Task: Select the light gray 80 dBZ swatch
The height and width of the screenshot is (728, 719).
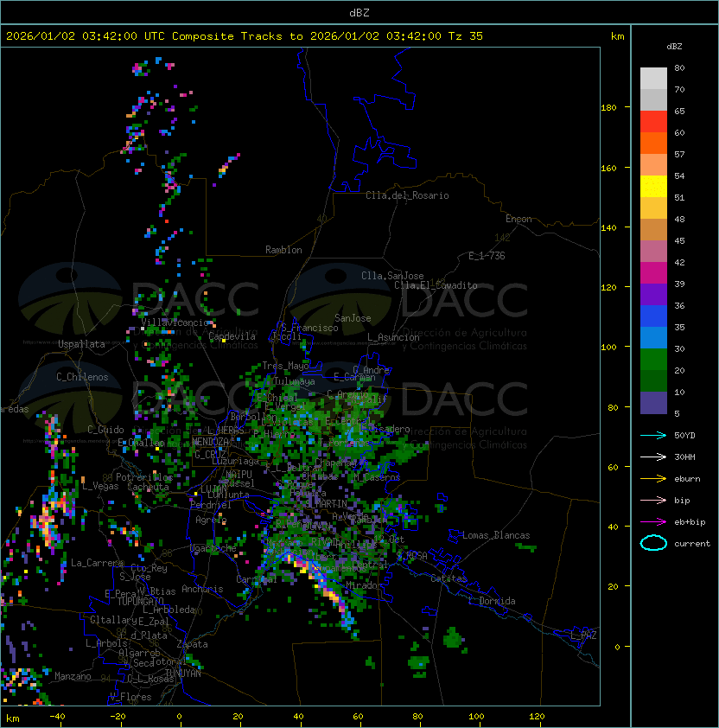Action: point(653,79)
